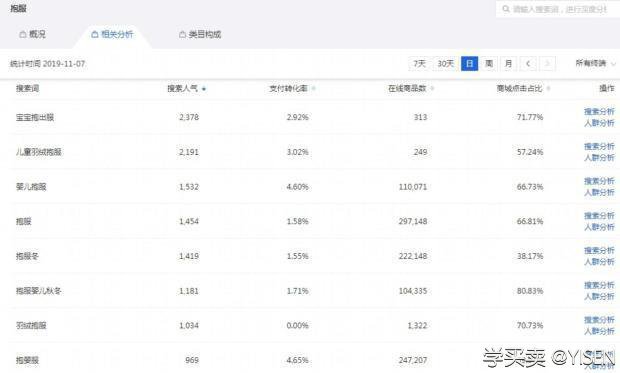The height and width of the screenshot is (373, 620).
Task: Select the 日 (day) granularity
Action: [x=469, y=63]
